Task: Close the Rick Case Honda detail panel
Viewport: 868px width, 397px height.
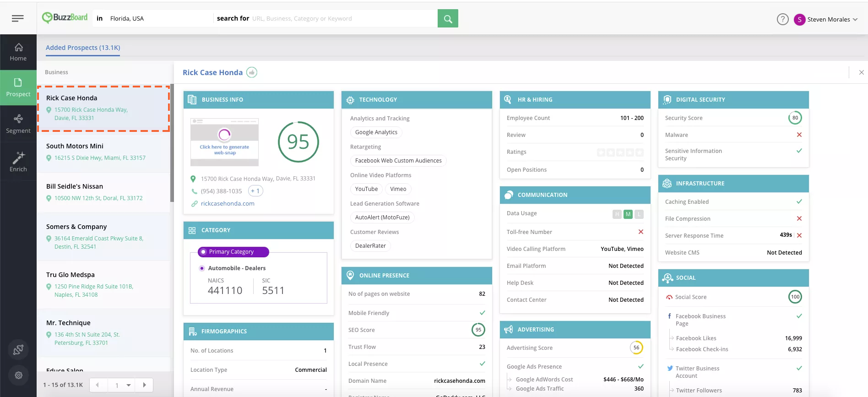Action: pyautogui.click(x=862, y=72)
